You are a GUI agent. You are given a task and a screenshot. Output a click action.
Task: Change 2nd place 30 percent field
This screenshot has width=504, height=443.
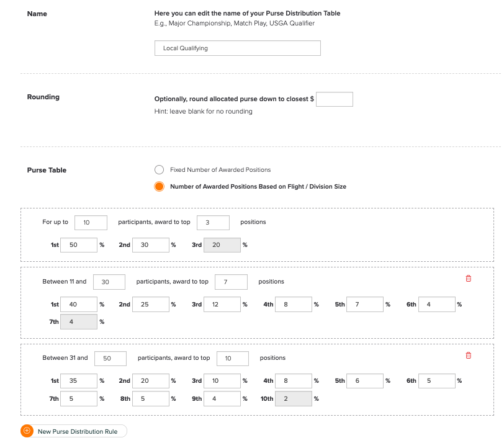pos(151,245)
